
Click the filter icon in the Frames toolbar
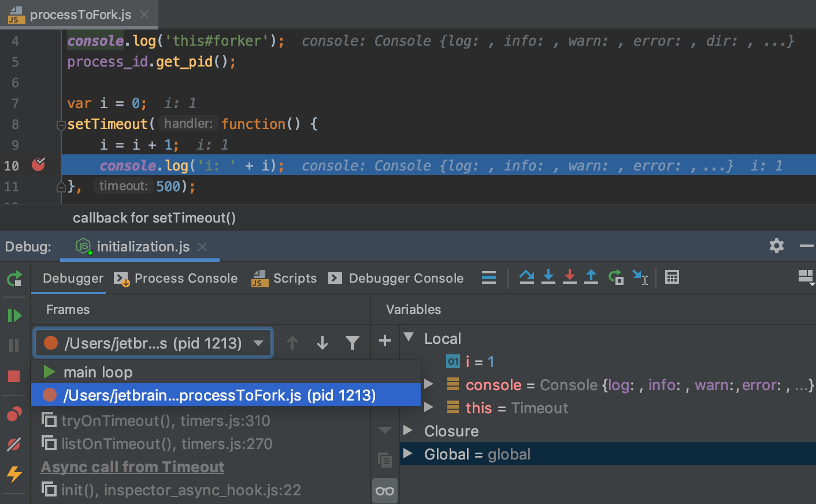click(x=353, y=342)
